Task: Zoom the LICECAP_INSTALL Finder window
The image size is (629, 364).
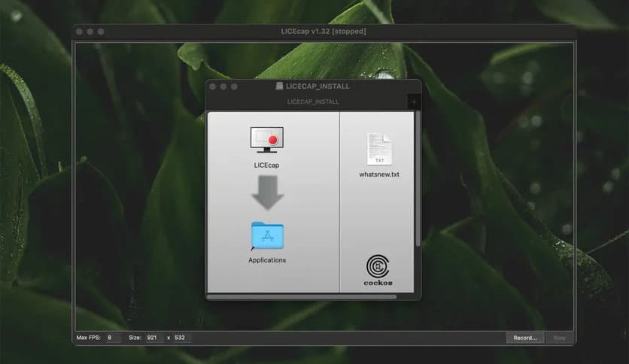Action: coord(234,86)
